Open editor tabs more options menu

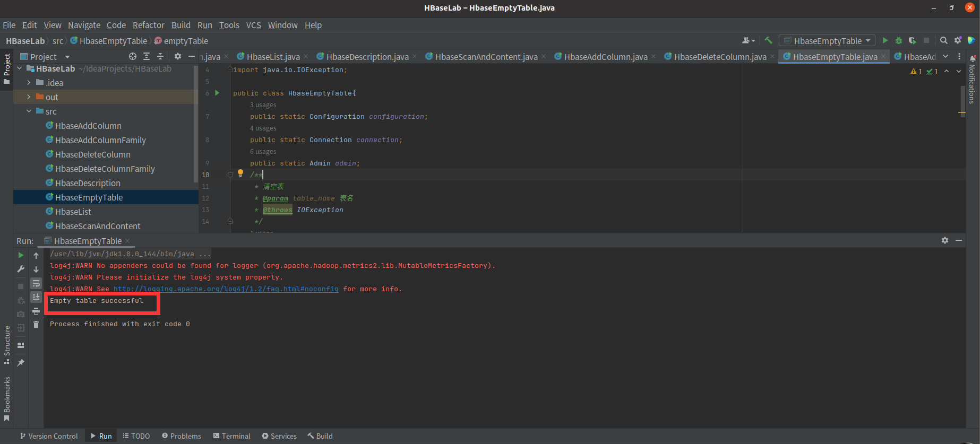[959, 56]
